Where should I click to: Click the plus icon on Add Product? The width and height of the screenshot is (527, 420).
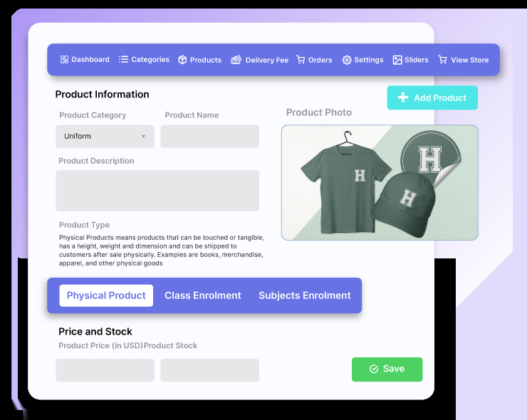[403, 98]
